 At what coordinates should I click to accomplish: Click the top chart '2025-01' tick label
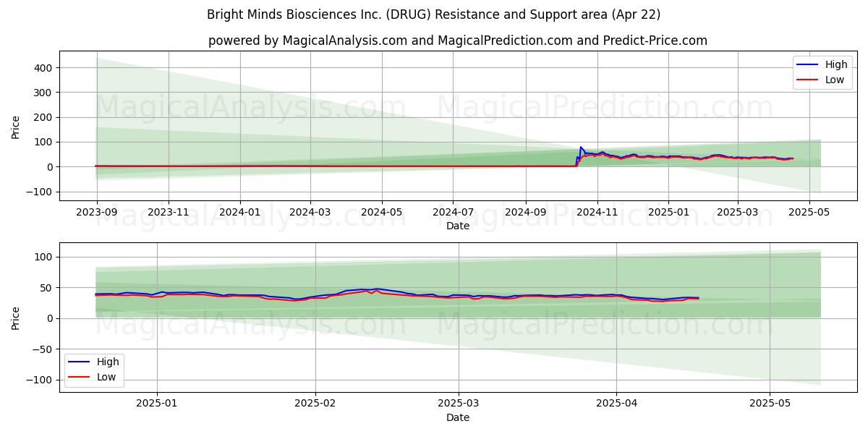pos(668,211)
